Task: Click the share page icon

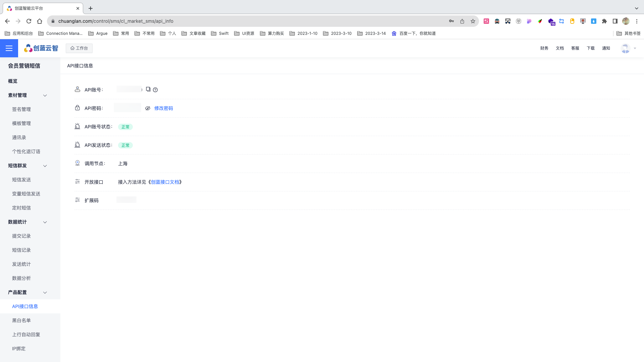Action: [462, 21]
